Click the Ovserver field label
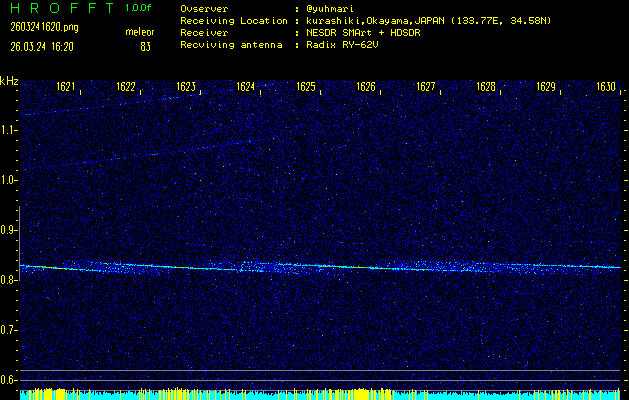This screenshot has width=629, height=400. pyautogui.click(x=204, y=9)
